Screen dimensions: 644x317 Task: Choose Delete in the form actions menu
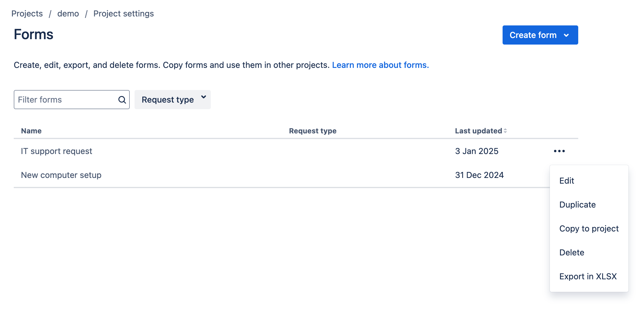tap(589, 252)
